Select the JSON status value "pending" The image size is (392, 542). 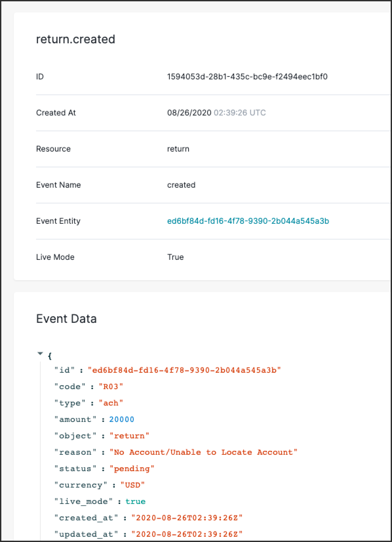[132, 469]
